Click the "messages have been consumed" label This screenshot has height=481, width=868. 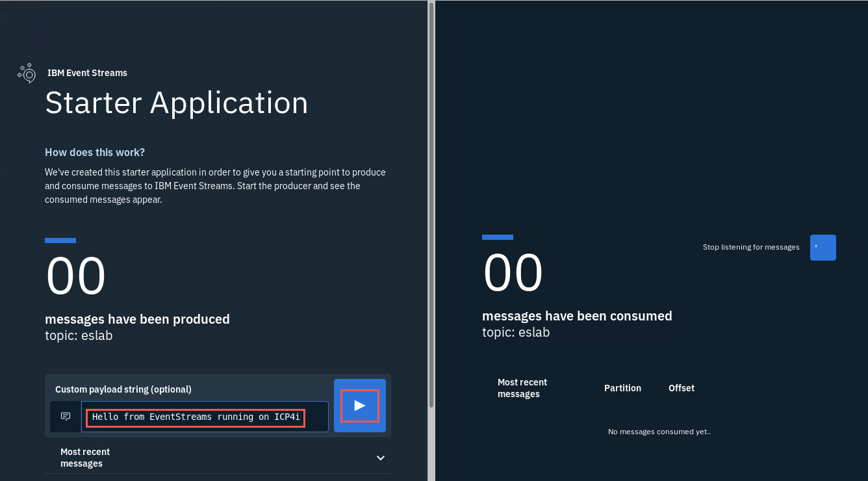(x=577, y=316)
